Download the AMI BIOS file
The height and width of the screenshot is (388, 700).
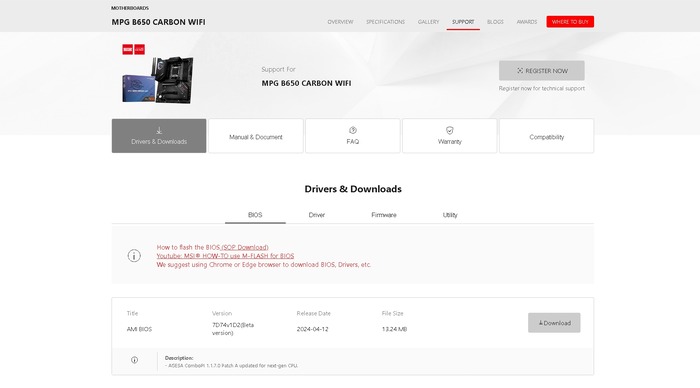pyautogui.click(x=554, y=323)
